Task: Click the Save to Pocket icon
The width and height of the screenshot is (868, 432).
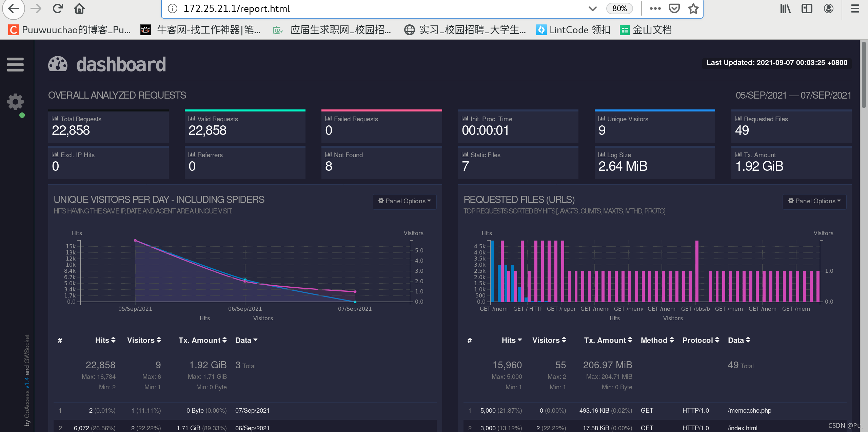Action: point(674,8)
